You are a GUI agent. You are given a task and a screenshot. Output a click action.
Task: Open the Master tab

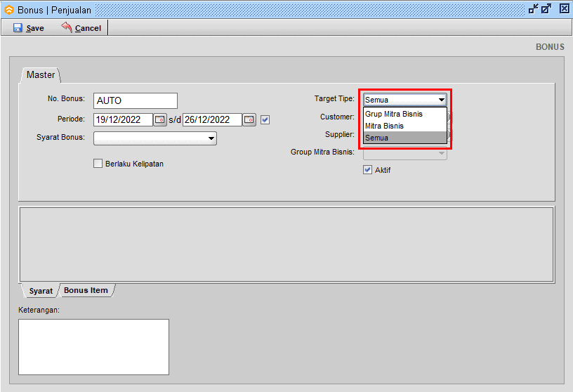coord(40,74)
